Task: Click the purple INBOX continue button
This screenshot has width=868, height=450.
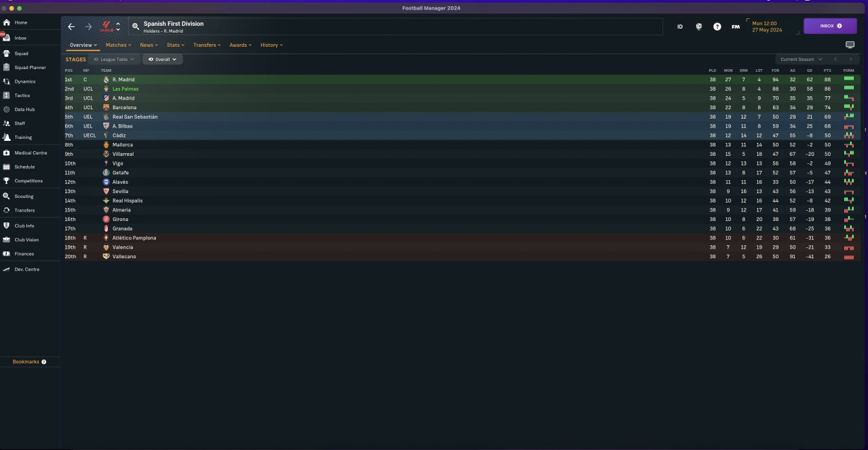Action: pyautogui.click(x=830, y=26)
